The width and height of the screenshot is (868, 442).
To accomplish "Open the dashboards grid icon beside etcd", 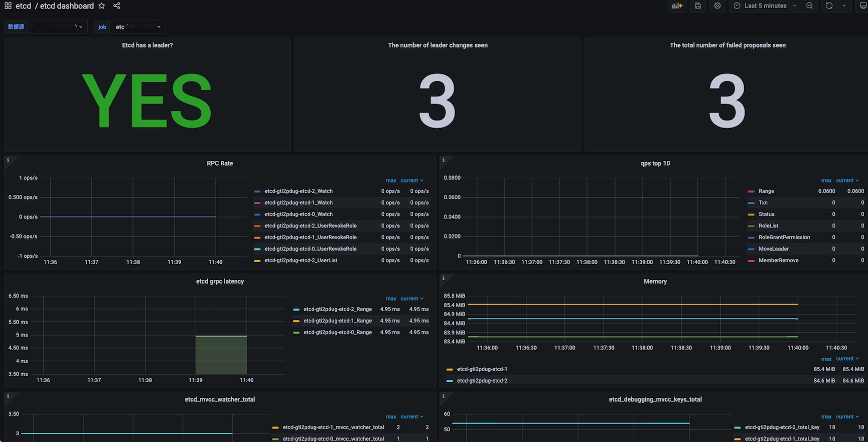I will pyautogui.click(x=8, y=6).
